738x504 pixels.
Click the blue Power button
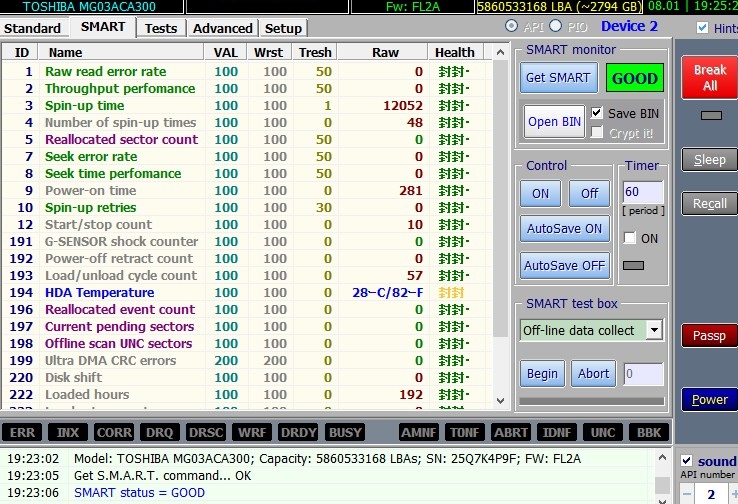pyautogui.click(x=710, y=400)
